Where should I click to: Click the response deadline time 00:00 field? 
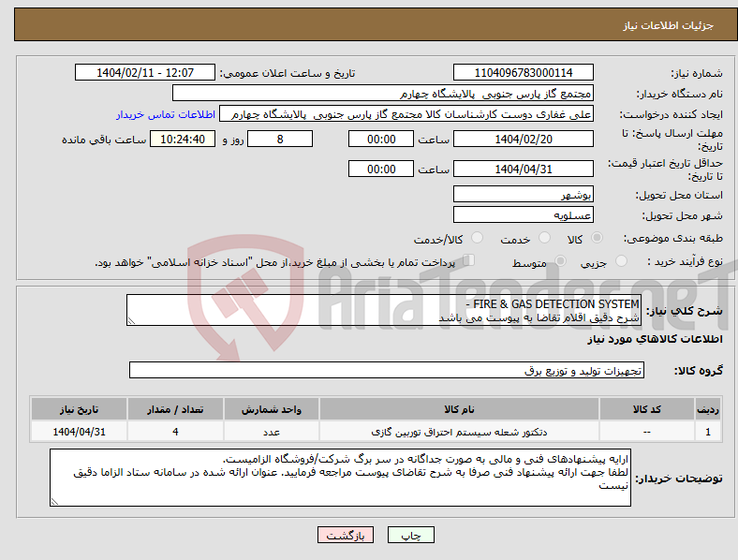(381, 139)
